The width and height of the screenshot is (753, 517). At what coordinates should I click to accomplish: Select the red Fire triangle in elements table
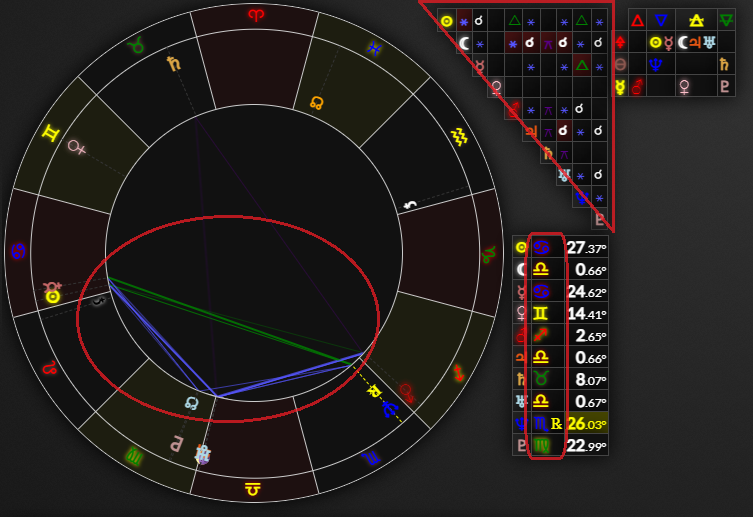point(637,20)
